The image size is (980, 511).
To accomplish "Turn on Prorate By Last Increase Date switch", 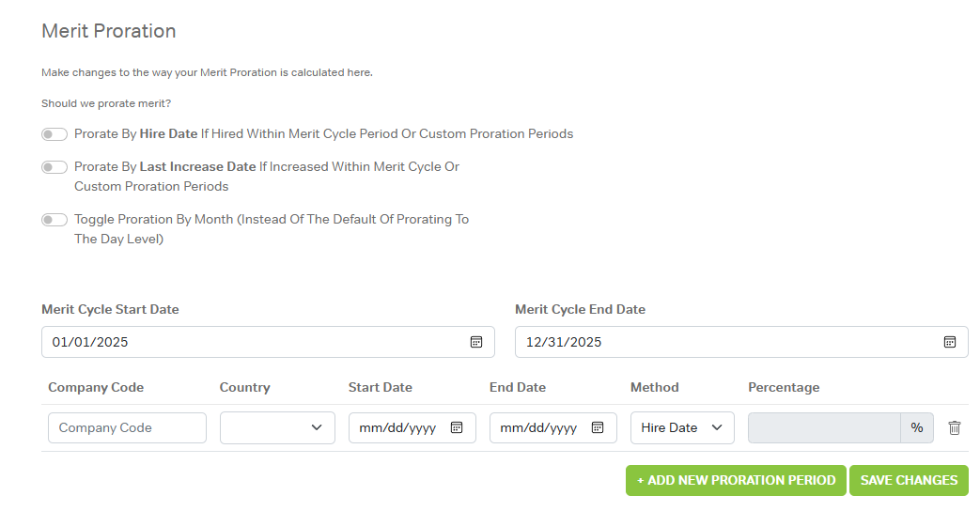I will point(54,167).
